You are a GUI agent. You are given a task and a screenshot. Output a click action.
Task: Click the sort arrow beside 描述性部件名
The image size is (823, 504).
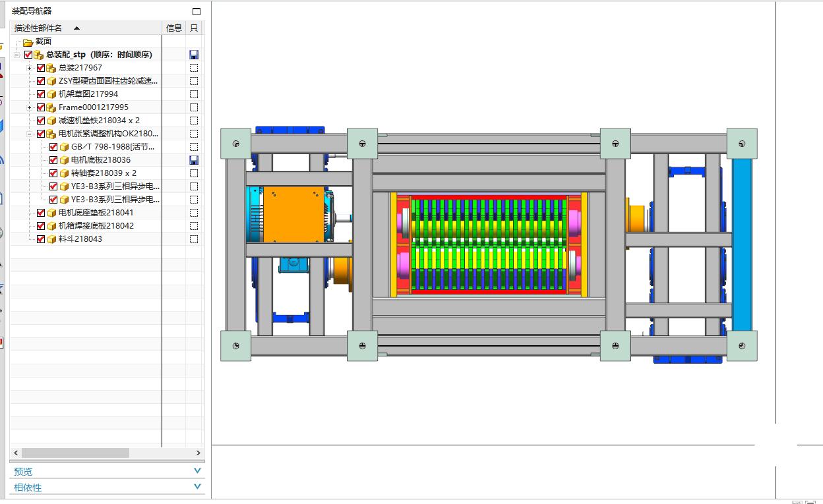pos(76,28)
